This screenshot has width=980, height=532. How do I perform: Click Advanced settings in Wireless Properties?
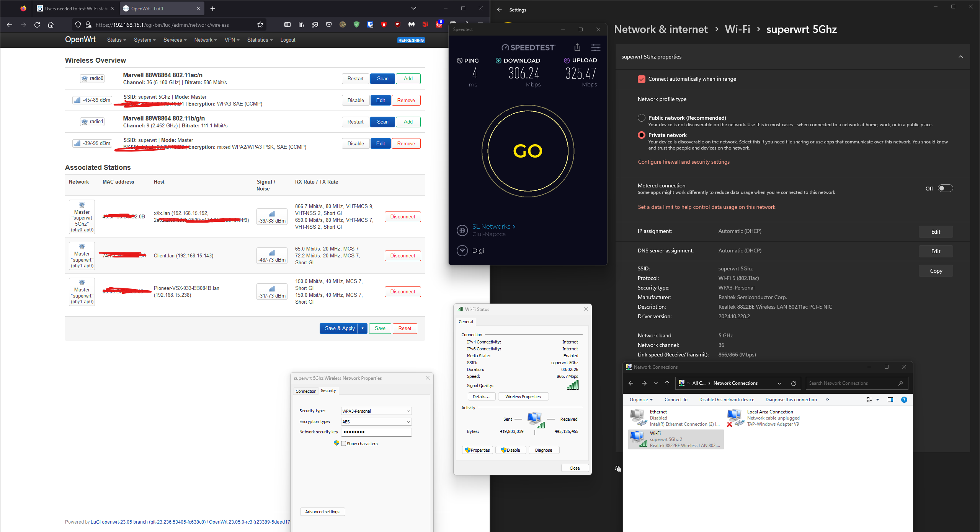click(322, 512)
